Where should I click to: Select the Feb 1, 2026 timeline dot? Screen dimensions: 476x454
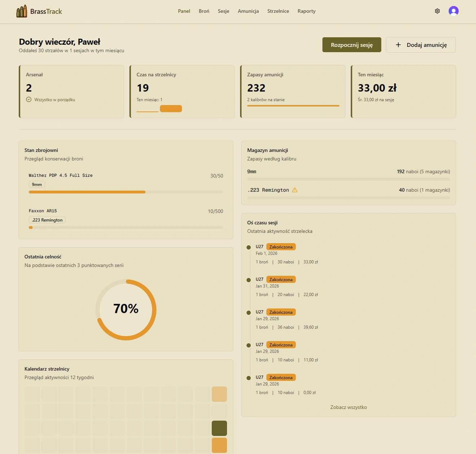pyautogui.click(x=248, y=248)
